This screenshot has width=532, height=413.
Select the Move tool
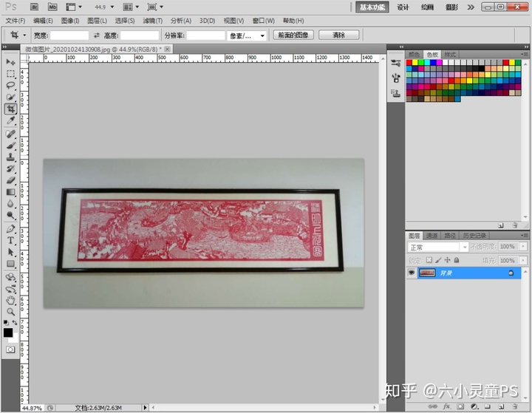click(x=10, y=62)
